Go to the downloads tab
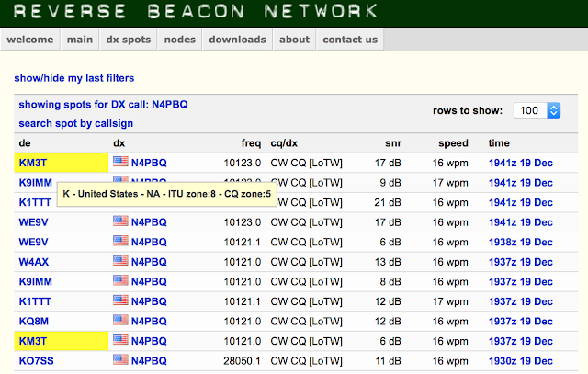Screen dimensions: 588x374 237,40
